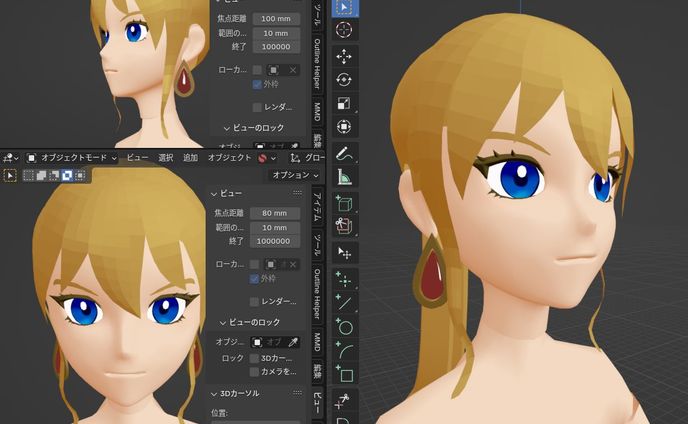This screenshot has height=424, width=688.
Task: Open the 選択 menu
Action: point(165,158)
